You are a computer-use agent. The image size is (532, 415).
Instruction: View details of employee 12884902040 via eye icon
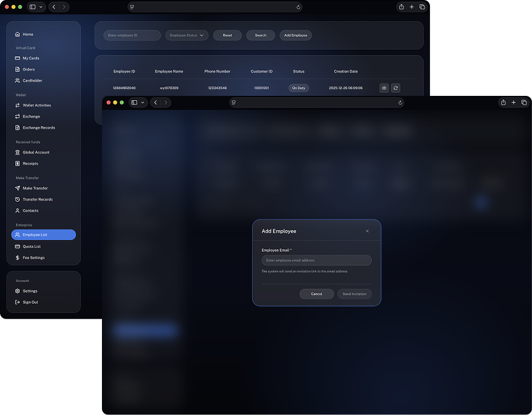384,88
